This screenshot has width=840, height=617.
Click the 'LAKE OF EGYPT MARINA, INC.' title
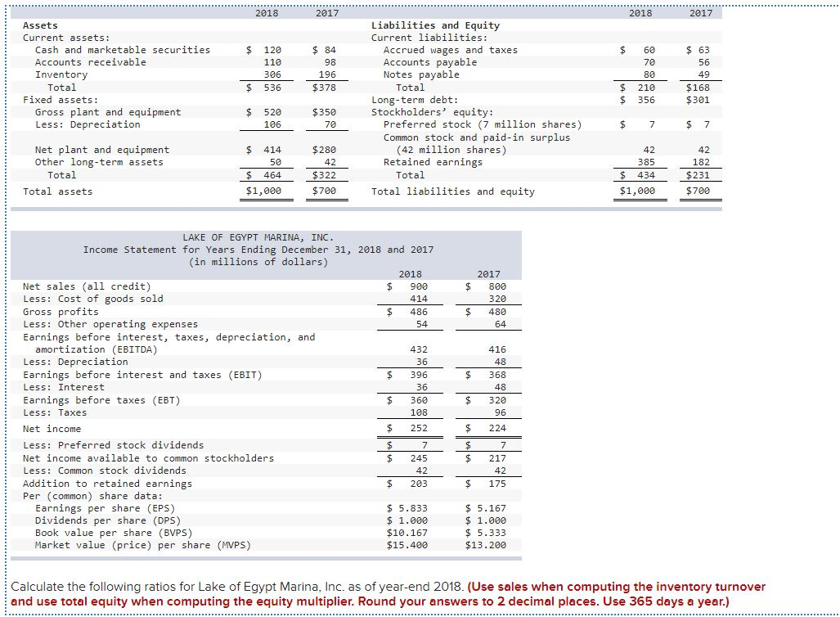258,237
